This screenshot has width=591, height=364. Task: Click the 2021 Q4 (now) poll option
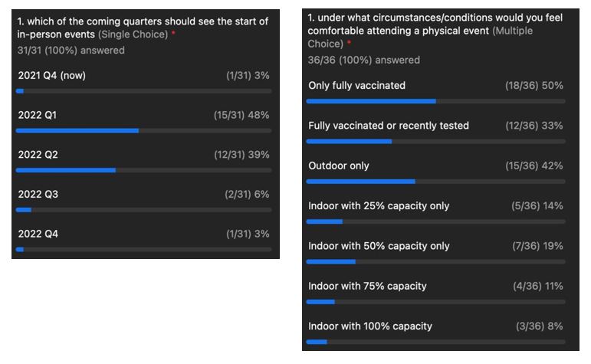coord(48,75)
